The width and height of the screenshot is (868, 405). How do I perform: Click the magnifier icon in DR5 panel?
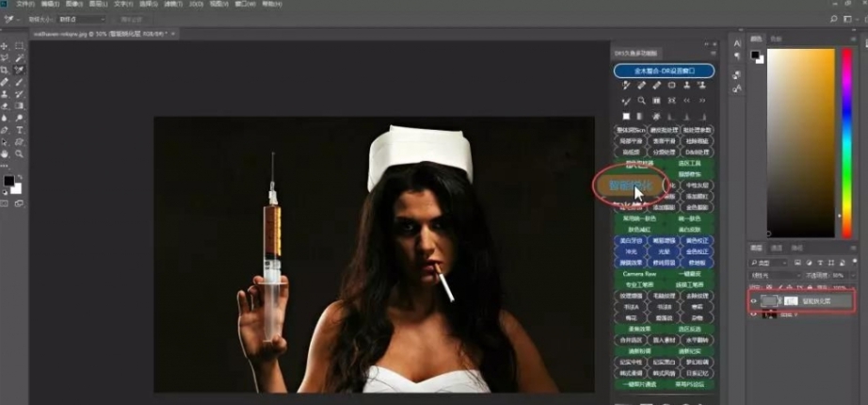(x=641, y=101)
